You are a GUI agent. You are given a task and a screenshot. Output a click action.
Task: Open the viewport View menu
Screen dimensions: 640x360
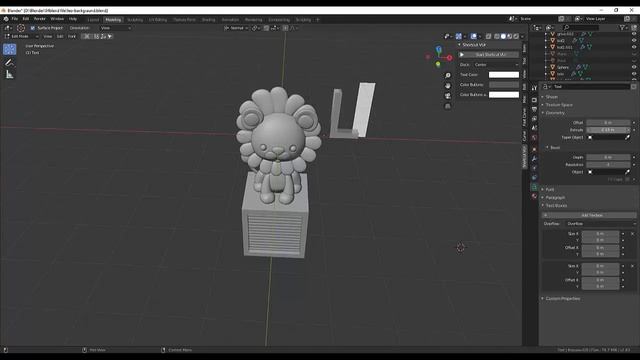48,36
